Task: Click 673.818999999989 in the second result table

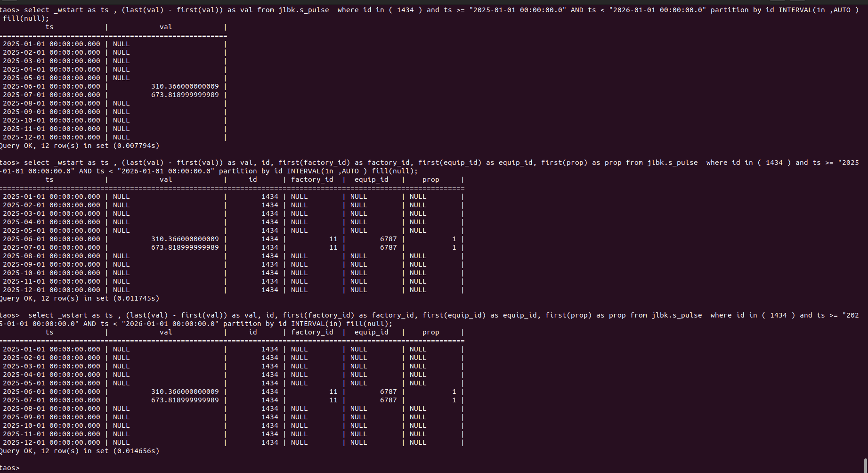Action: coord(185,247)
